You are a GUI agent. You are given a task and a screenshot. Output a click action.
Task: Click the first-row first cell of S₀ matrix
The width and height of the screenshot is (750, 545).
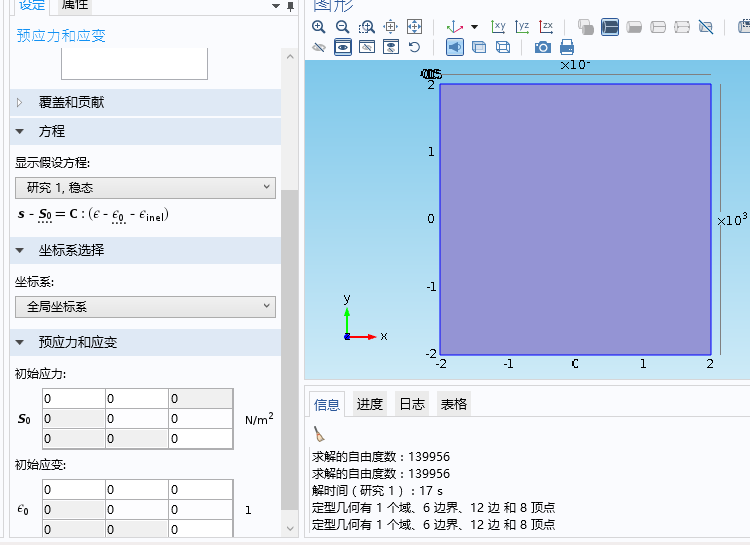click(x=74, y=399)
